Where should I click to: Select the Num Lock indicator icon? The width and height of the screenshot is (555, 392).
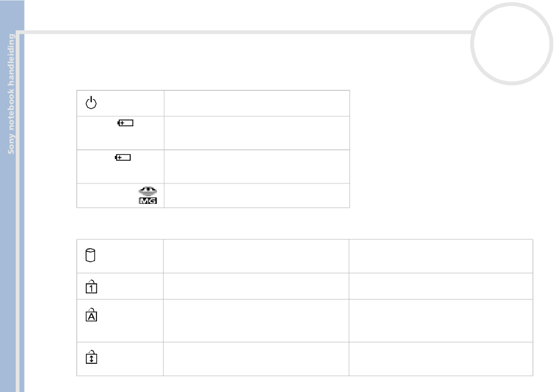[91, 286]
